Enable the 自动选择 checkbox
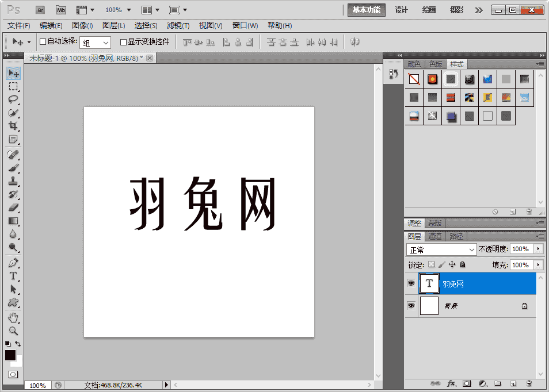This screenshot has height=392, width=549. coord(43,42)
